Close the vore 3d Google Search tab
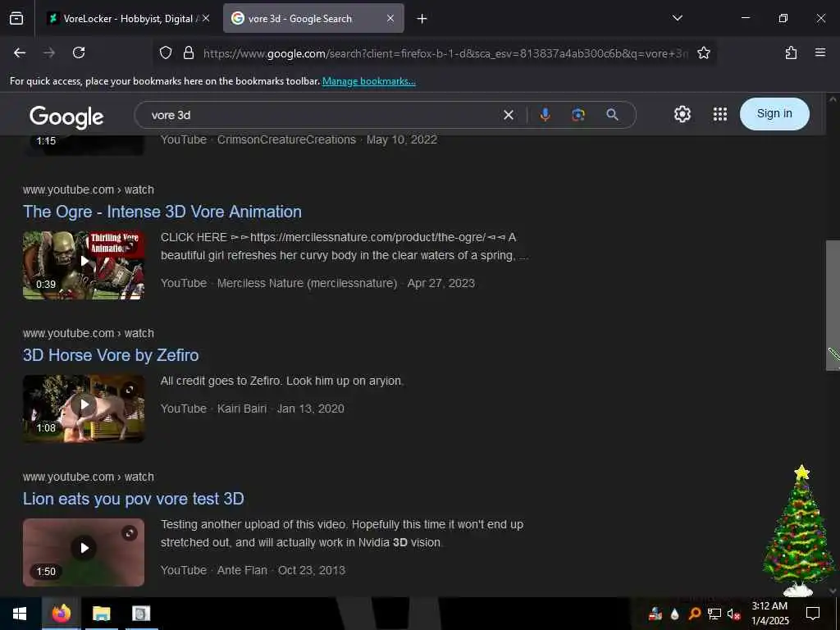The height and width of the screenshot is (630, 840). [x=390, y=18]
